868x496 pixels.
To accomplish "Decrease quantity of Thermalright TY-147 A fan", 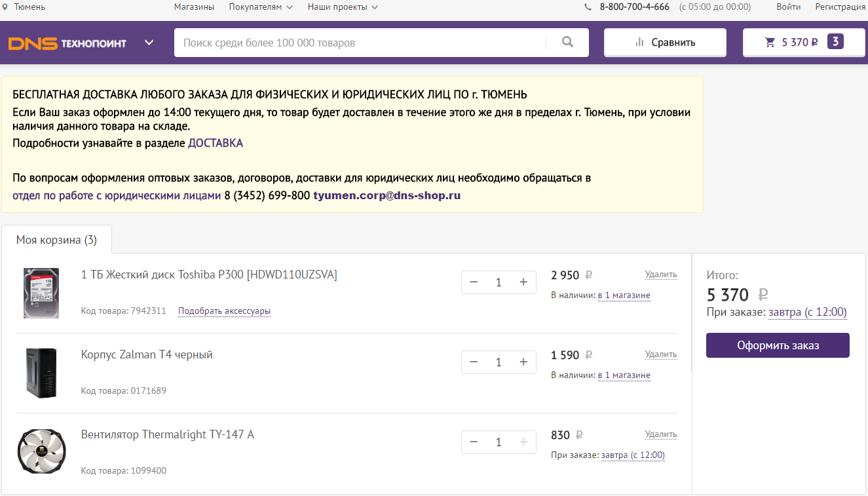I will click(x=474, y=442).
